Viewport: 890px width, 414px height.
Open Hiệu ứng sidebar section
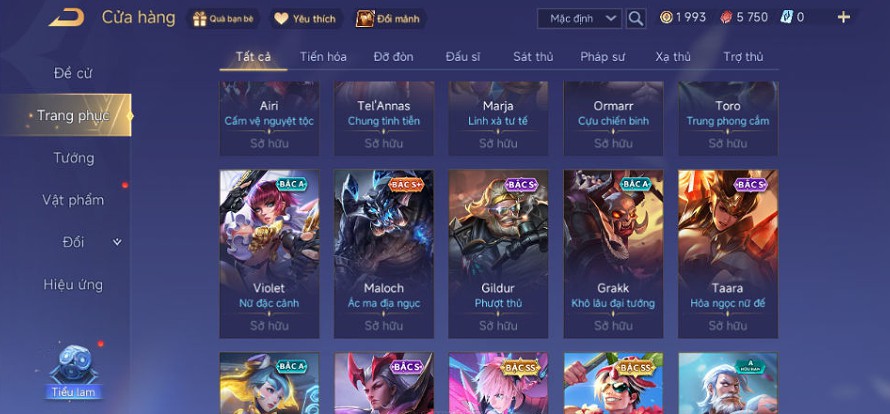click(x=73, y=285)
